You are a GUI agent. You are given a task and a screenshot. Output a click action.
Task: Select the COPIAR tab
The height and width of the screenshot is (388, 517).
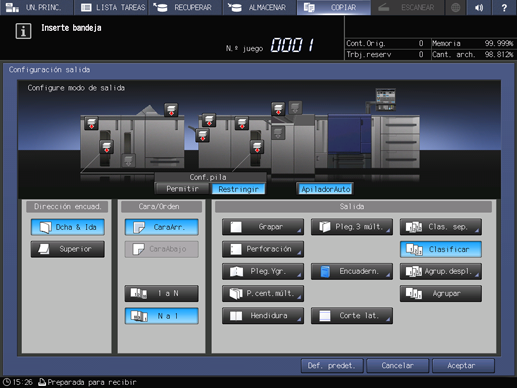coord(334,7)
